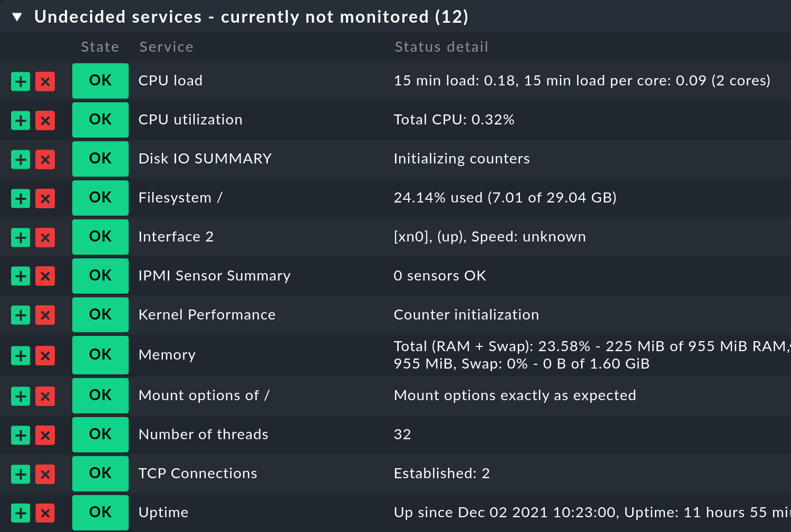Click the plus icon beside Kernel Performance
The image size is (791, 532).
21,315
